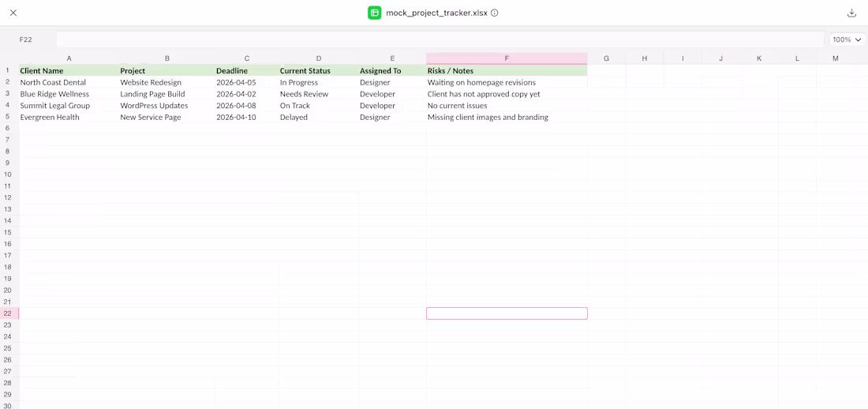Select the Summit Legal Group cell
Image resolution: width=868 pixels, height=409 pixels.
click(69, 105)
